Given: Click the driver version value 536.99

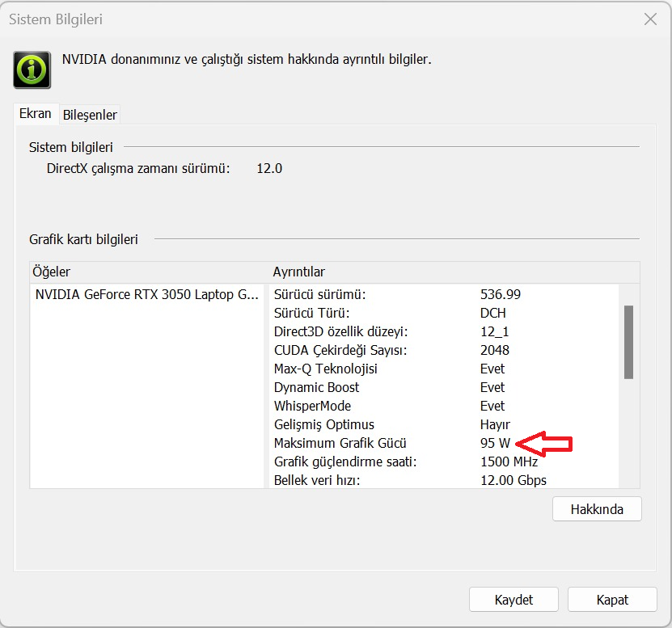Looking at the screenshot, I should pyautogui.click(x=500, y=295).
